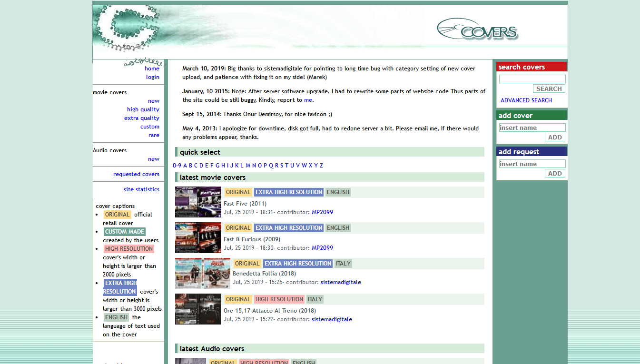Open high quality movie covers
Image resolution: width=640 pixels, height=364 pixels.
coord(143,109)
